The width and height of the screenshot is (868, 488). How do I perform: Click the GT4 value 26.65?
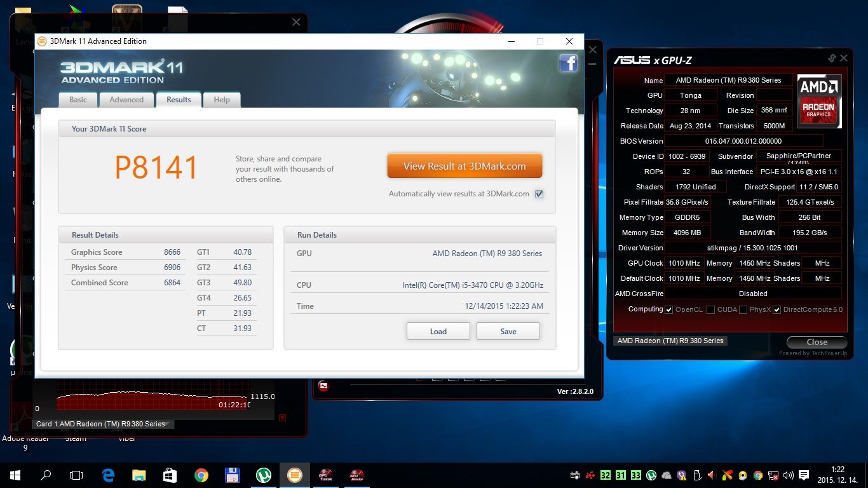242,298
